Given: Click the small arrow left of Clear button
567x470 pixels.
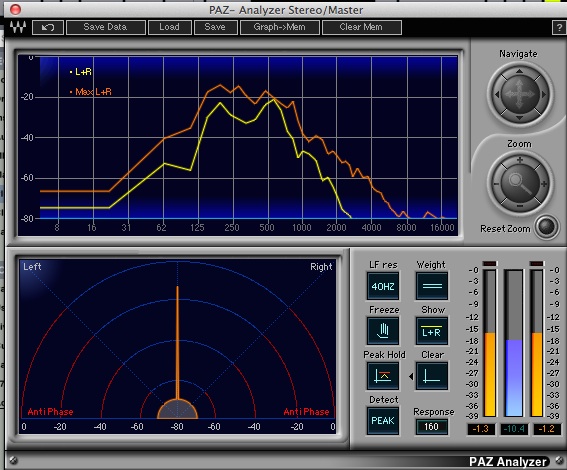Looking at the screenshot, I should [x=411, y=376].
